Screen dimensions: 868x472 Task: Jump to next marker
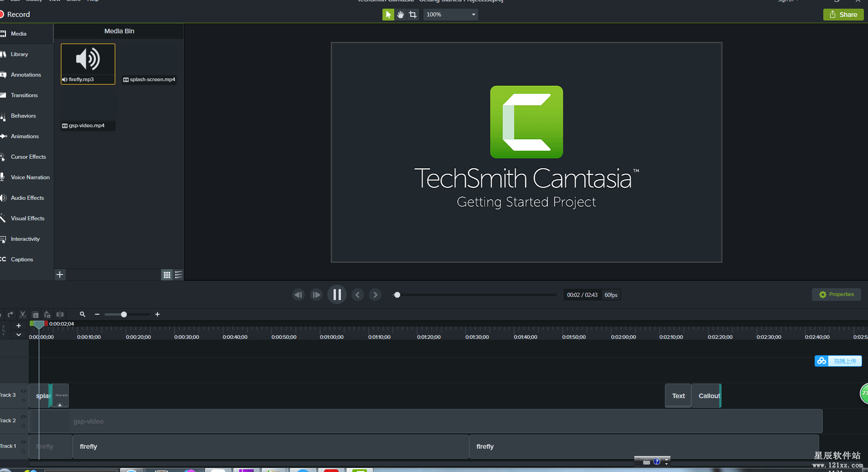point(375,295)
